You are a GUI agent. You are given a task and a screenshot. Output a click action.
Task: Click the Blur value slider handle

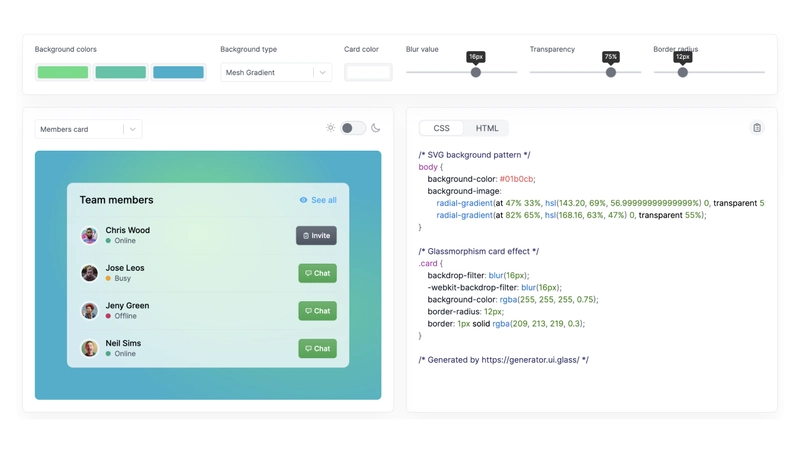pos(476,72)
